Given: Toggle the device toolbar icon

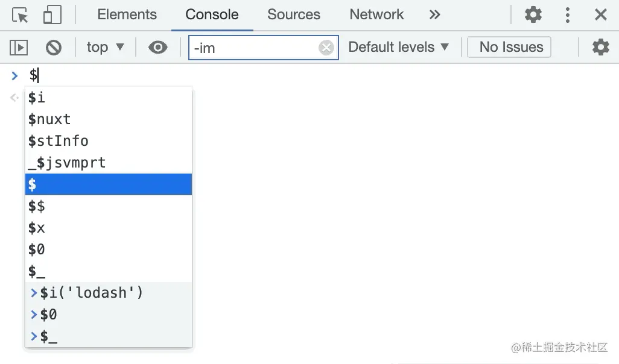Looking at the screenshot, I should click(x=52, y=15).
